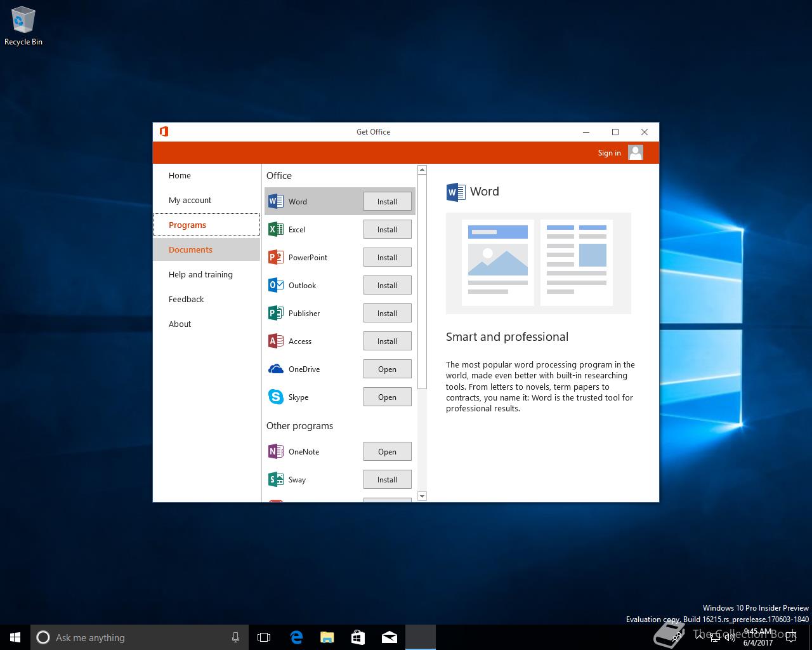The height and width of the screenshot is (650, 812).
Task: Open the Recycle Bin desktop icon
Action: (23, 27)
